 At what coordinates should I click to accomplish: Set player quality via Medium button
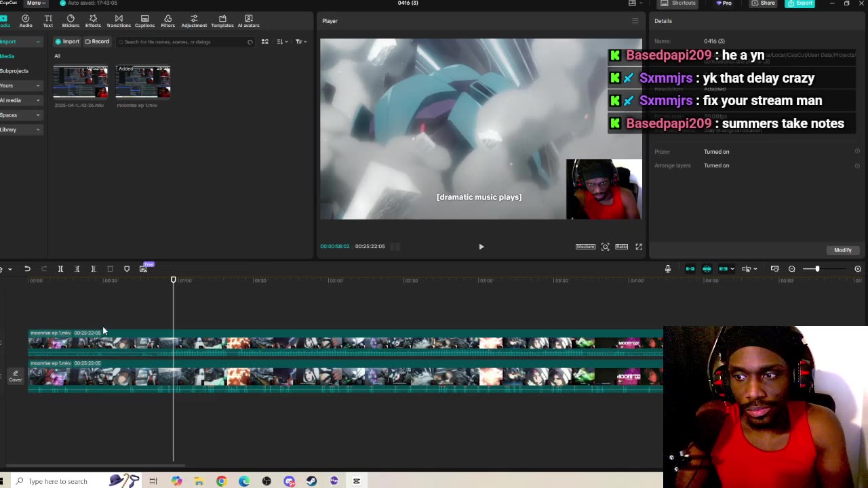point(585,247)
